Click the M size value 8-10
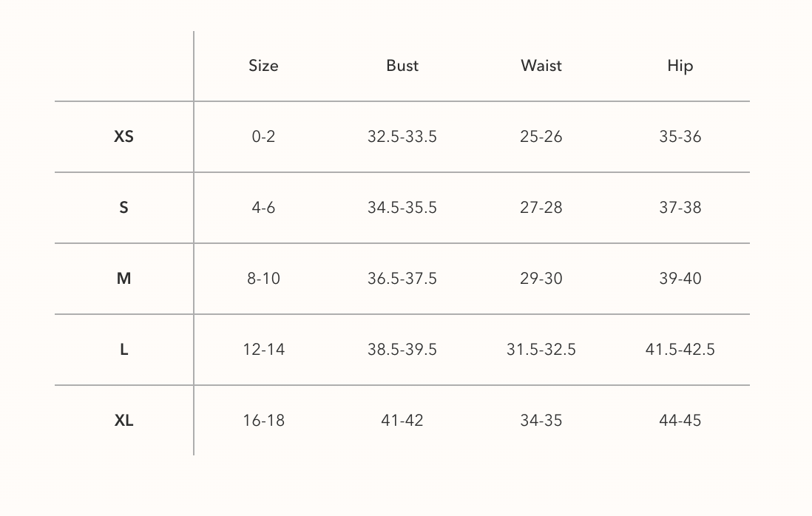The image size is (812, 516). pyautogui.click(x=263, y=279)
